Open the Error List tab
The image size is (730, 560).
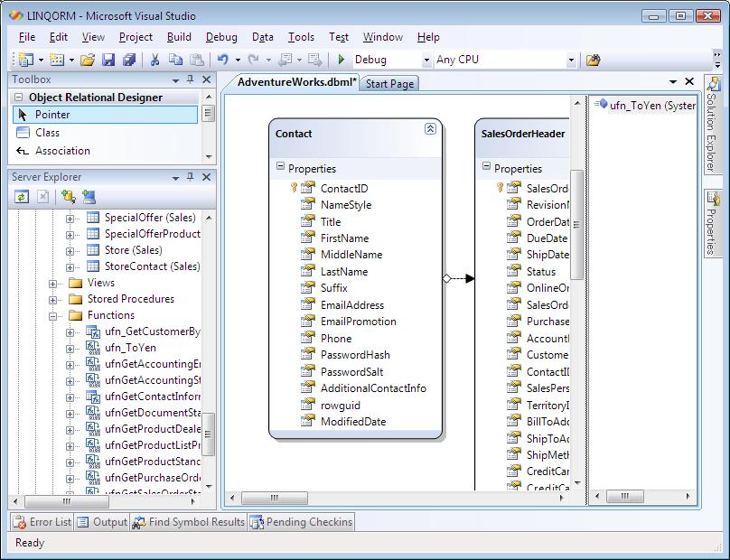[42, 522]
